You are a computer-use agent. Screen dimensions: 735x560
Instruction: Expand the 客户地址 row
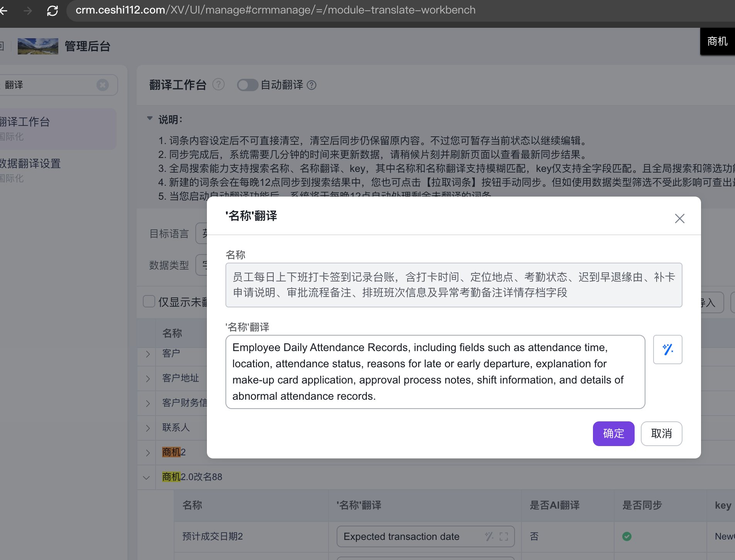point(147,378)
